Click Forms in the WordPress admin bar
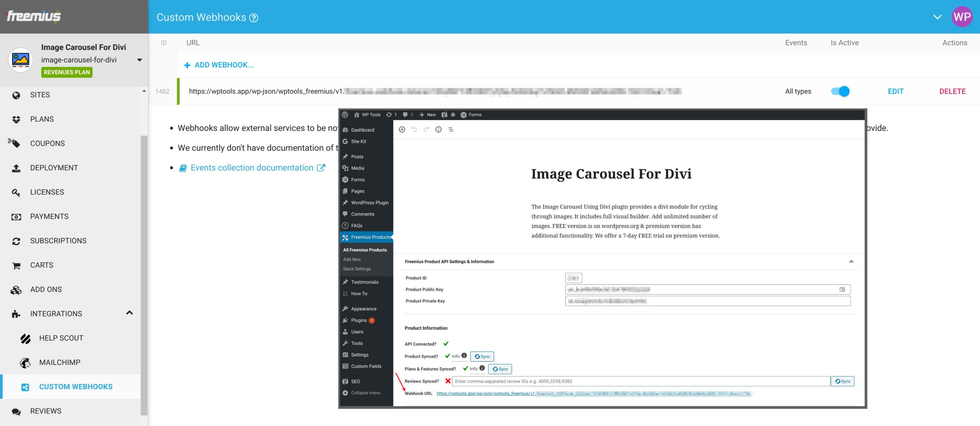The image size is (980, 426). [471, 115]
